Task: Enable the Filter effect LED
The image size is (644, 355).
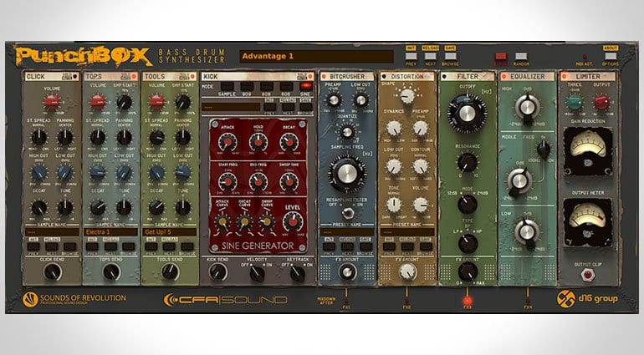Action: [x=444, y=77]
